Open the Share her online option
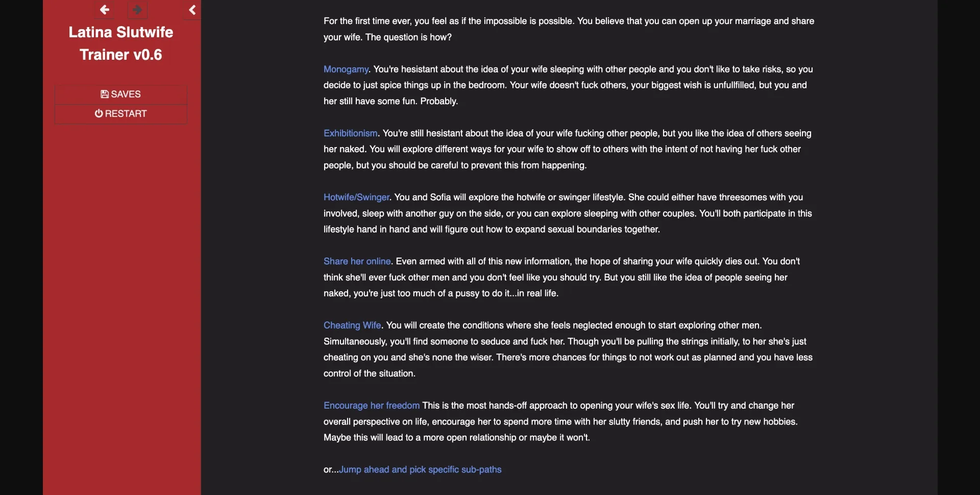This screenshot has width=980, height=495. click(x=357, y=261)
